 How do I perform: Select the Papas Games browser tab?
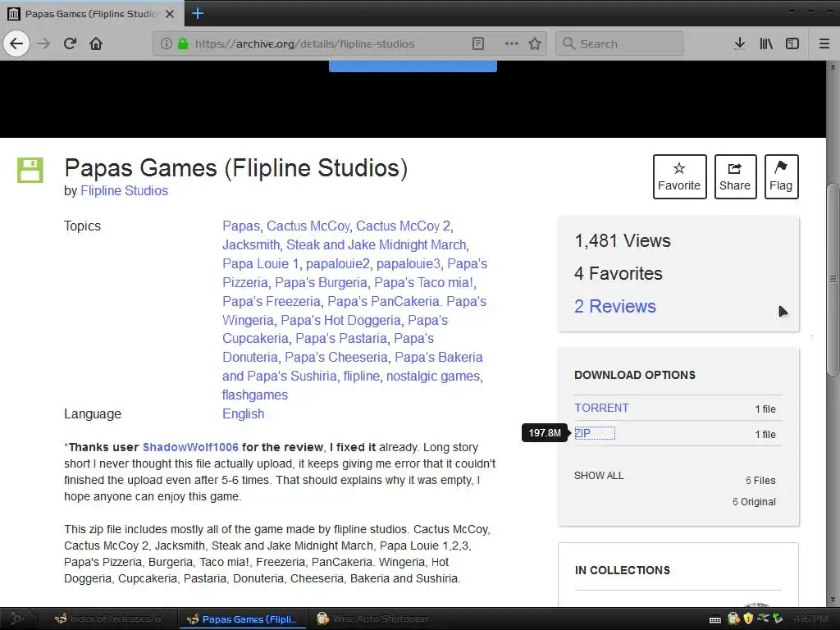91,14
